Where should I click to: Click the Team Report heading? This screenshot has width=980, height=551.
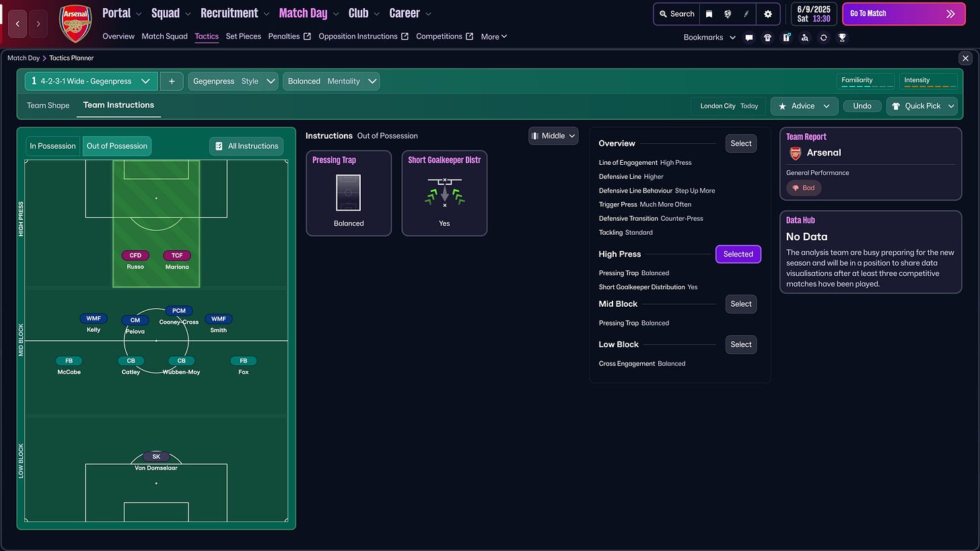pyautogui.click(x=806, y=137)
